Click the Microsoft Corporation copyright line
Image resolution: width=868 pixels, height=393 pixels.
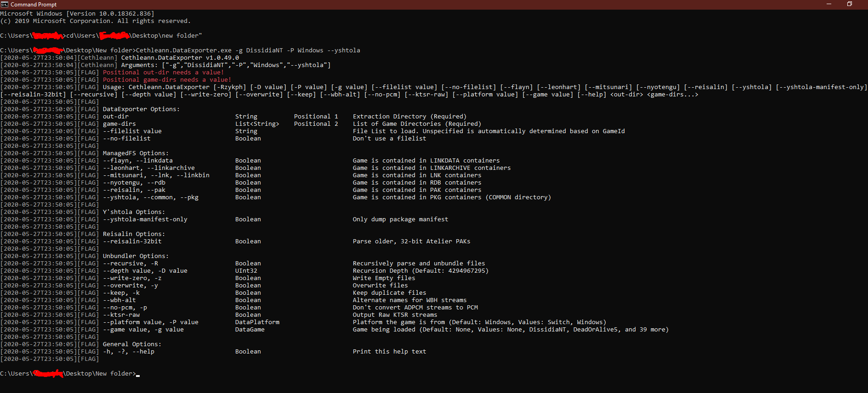click(x=96, y=21)
